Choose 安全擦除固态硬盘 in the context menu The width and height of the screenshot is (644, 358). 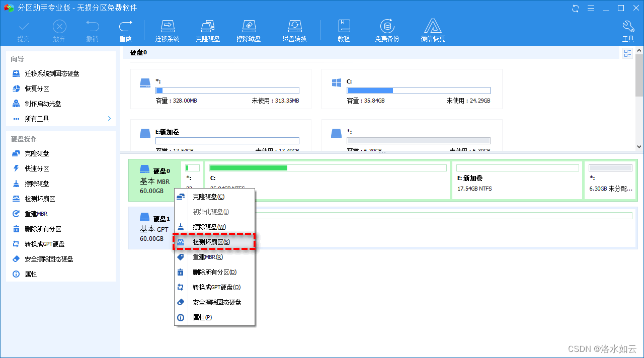point(215,302)
